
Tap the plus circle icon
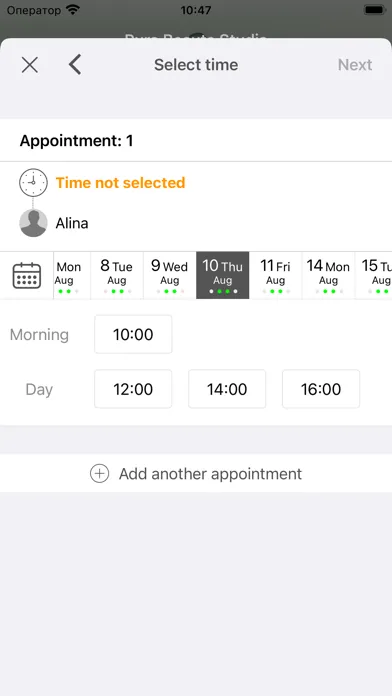(x=99, y=474)
